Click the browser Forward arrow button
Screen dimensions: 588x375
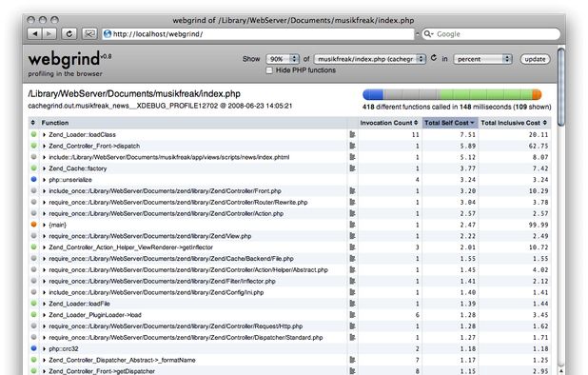[x=49, y=33]
